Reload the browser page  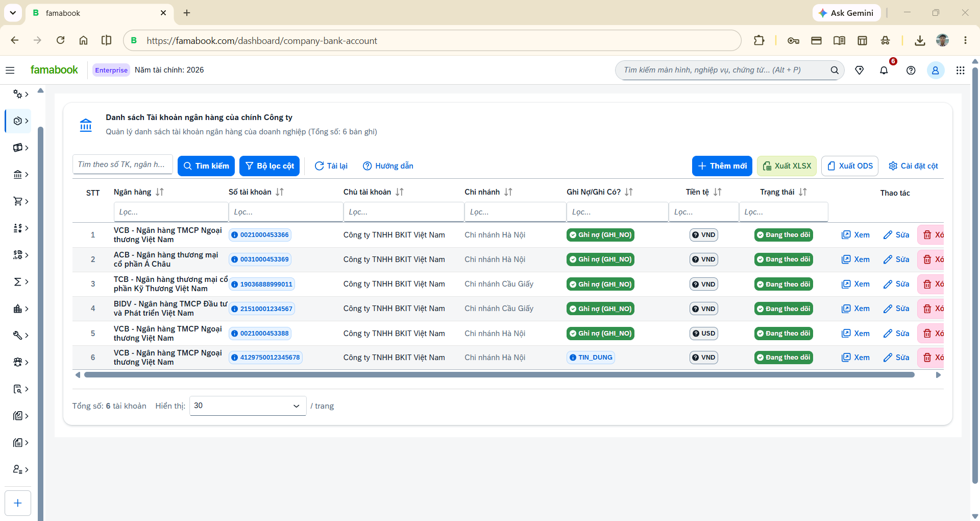pos(60,40)
